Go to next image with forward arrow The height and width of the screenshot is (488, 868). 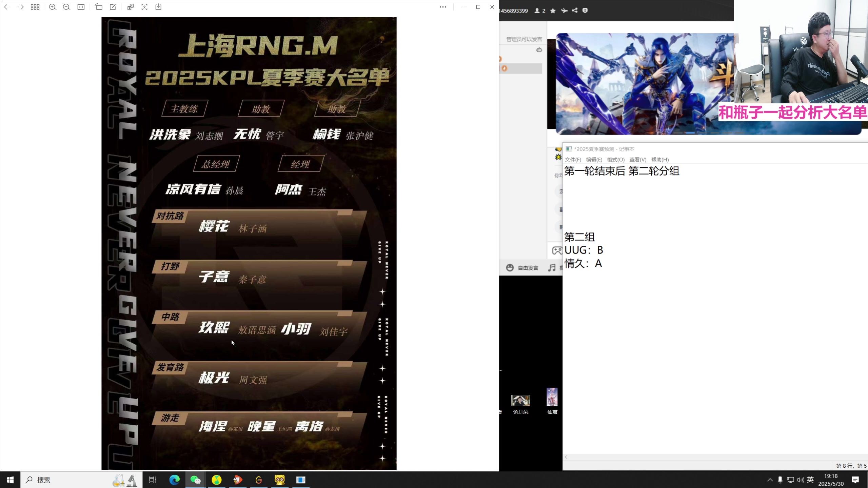coord(21,7)
